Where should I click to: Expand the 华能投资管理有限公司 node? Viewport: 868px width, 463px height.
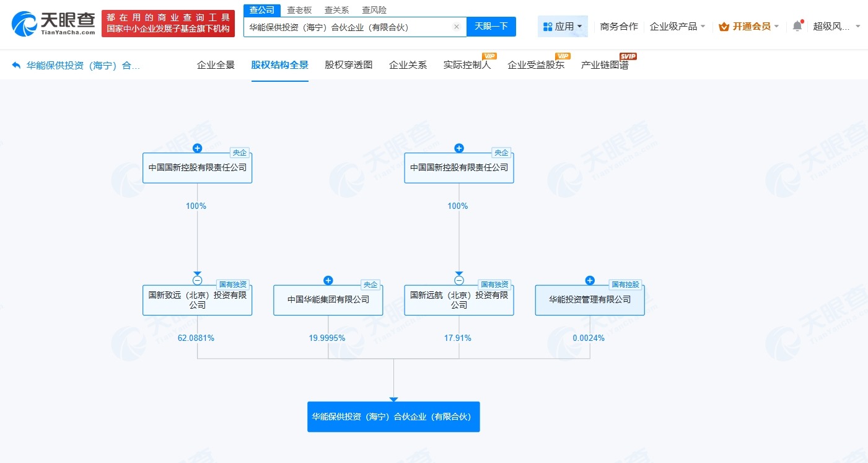point(590,280)
